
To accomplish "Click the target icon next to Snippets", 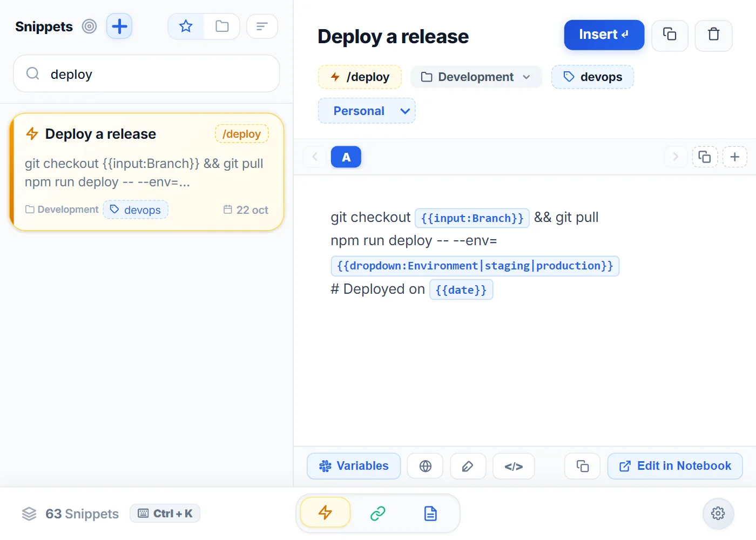I will click(x=89, y=26).
